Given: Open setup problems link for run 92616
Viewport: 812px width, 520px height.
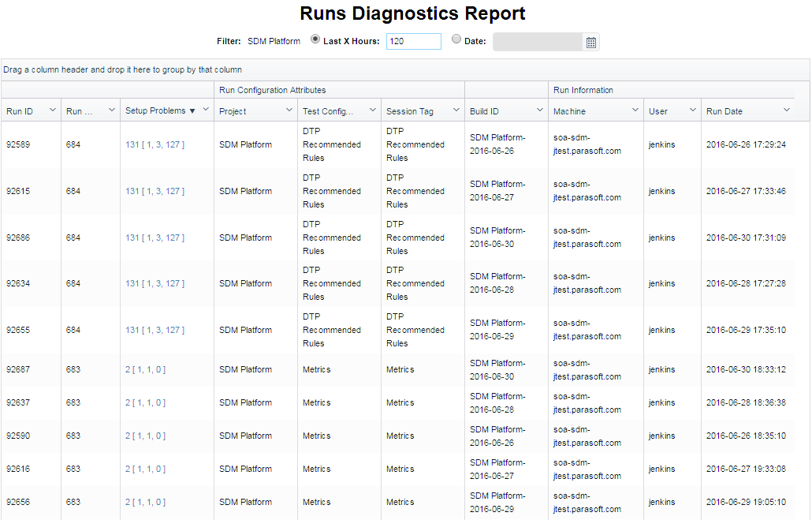Looking at the screenshot, I should (x=146, y=469).
